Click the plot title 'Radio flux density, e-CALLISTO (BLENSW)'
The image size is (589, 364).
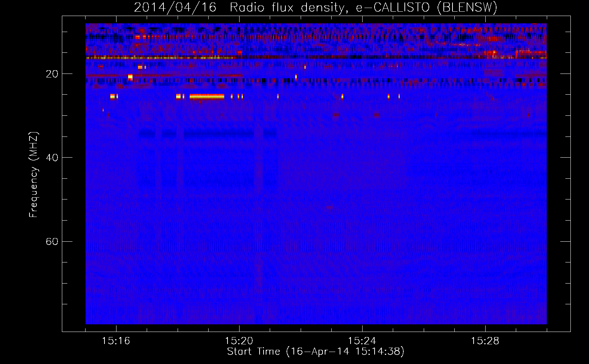pyautogui.click(x=363, y=8)
